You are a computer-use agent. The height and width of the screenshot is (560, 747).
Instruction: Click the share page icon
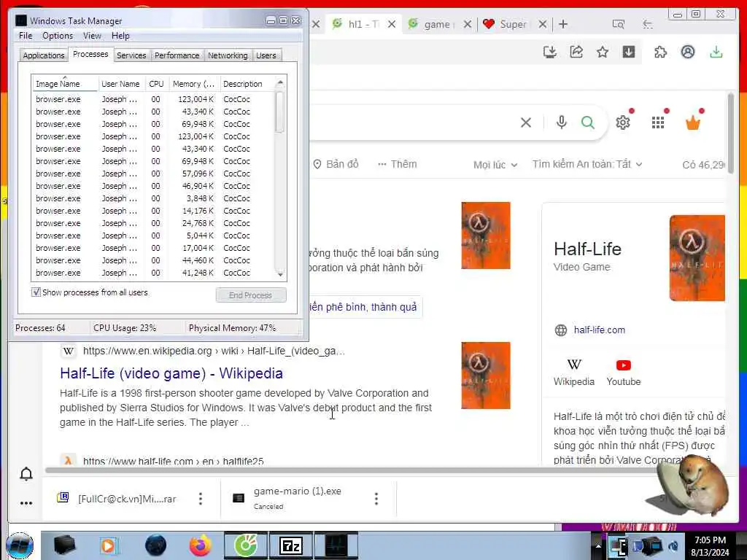(576, 52)
